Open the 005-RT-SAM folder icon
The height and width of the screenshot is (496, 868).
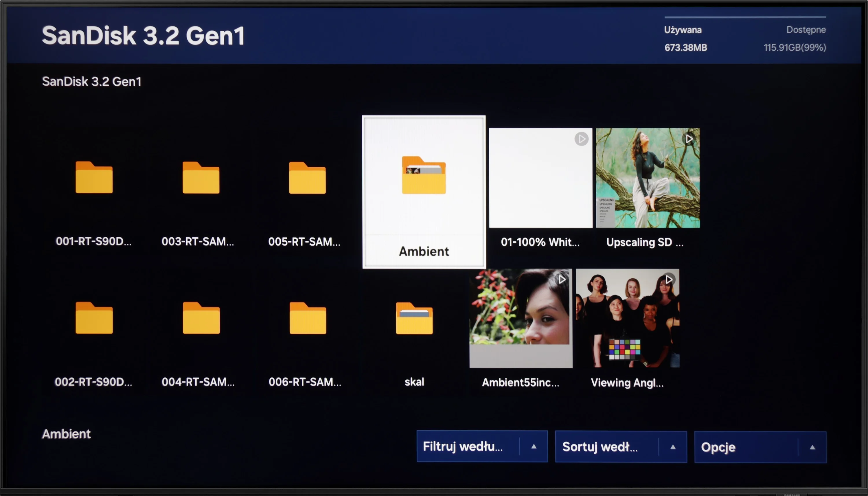pos(308,177)
